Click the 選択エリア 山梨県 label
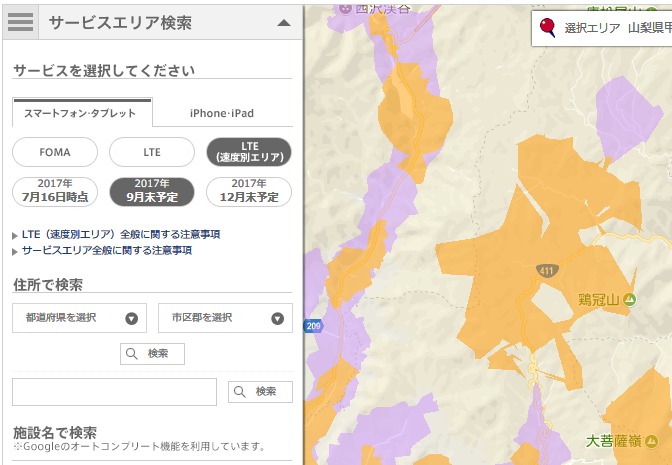 [618, 28]
